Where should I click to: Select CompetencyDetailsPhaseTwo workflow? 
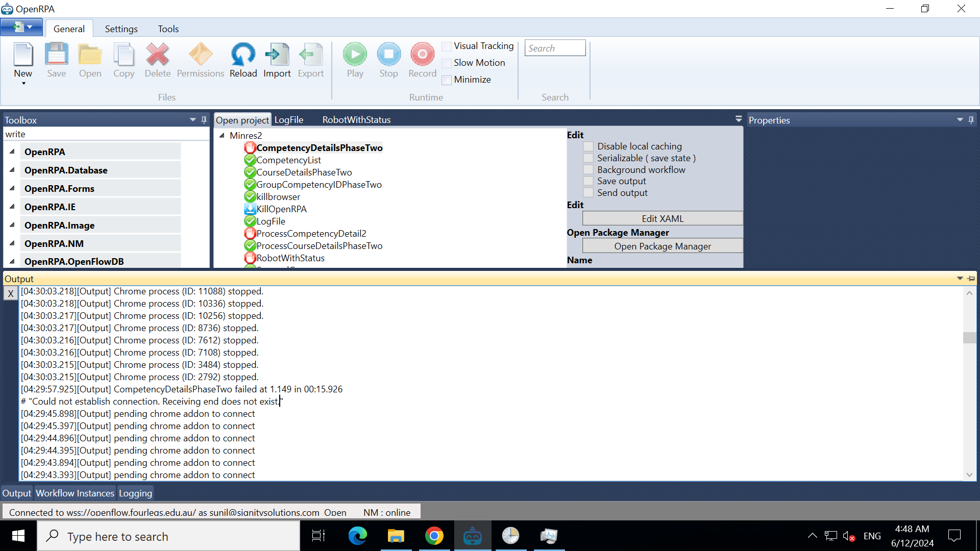(x=319, y=148)
